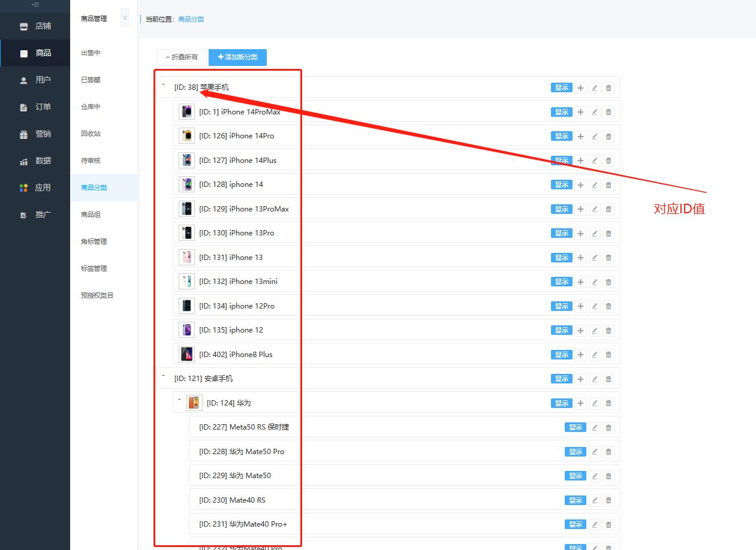Viewport: 756px width, 550px height.
Task: Edit the Mate40 RS category
Action: 594,501
